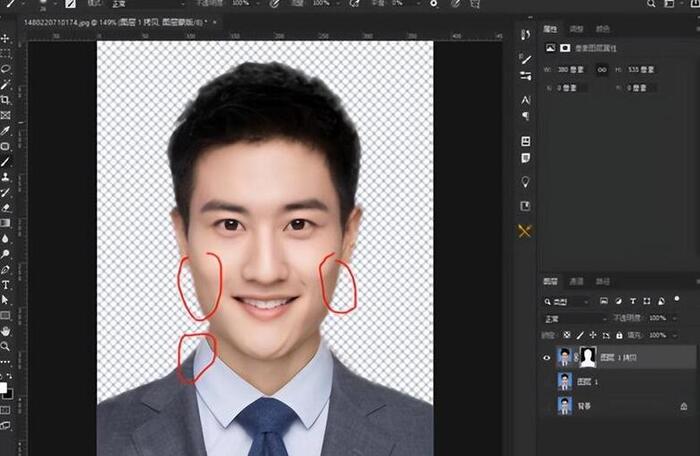700x456 pixels.
Task: Toggle filter for pixel layers
Action: coord(604,301)
